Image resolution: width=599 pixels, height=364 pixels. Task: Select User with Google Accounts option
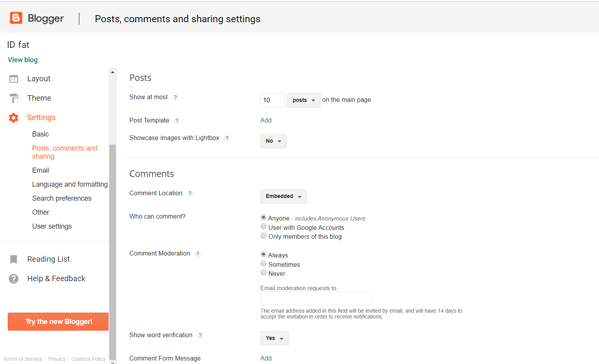[263, 227]
